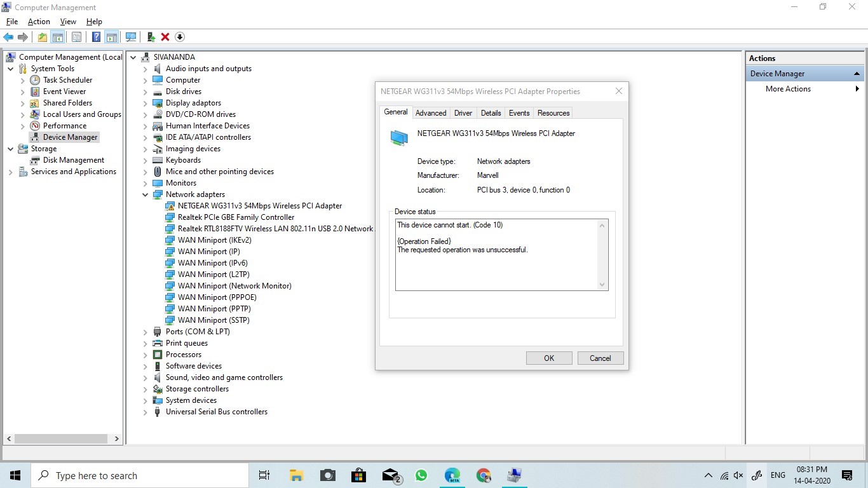
Task: Click the Forward arrow toolbar icon
Action: point(23,37)
